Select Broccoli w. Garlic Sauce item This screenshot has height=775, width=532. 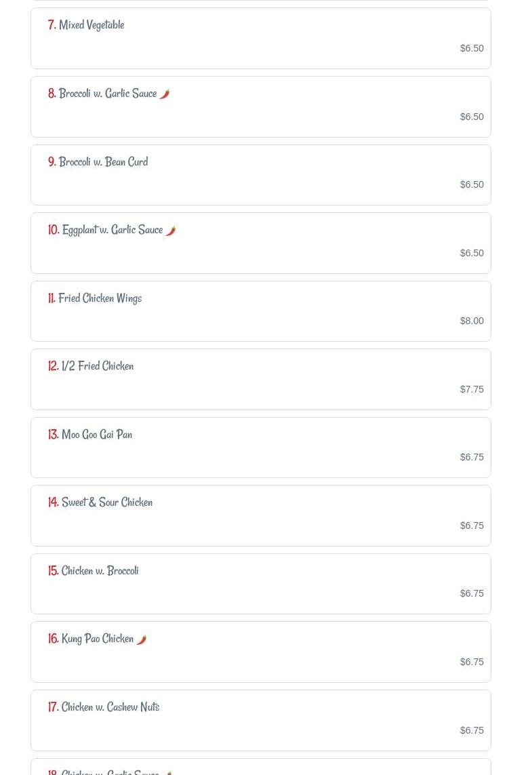click(108, 94)
